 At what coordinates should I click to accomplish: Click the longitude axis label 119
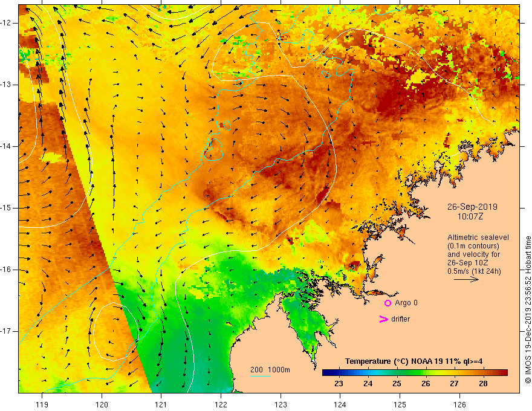pos(42,404)
